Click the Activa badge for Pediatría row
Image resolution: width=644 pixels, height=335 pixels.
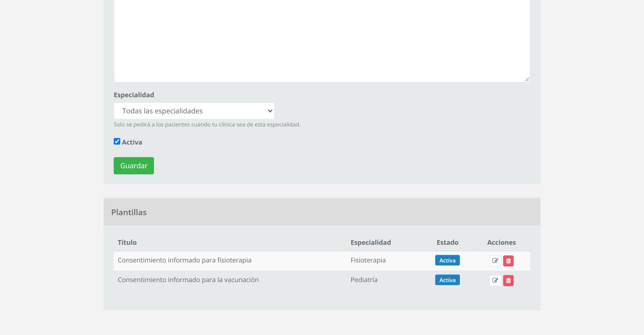click(x=447, y=280)
